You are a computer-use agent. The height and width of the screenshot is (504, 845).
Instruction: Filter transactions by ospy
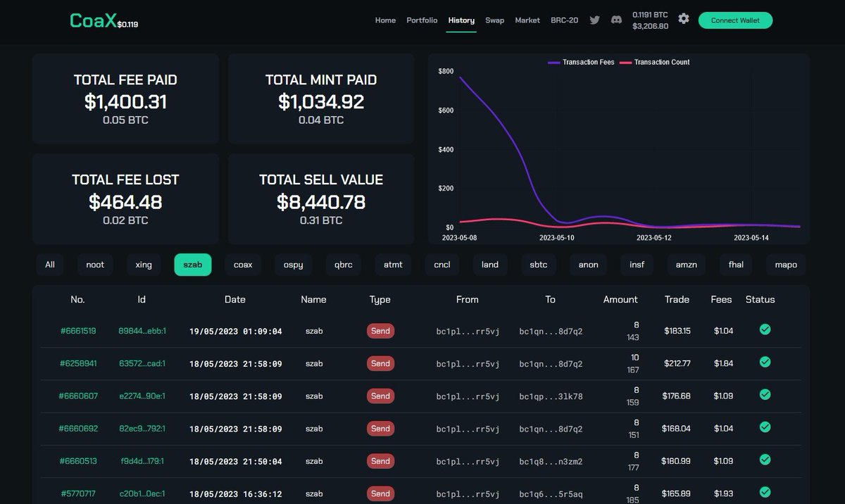[x=294, y=265]
